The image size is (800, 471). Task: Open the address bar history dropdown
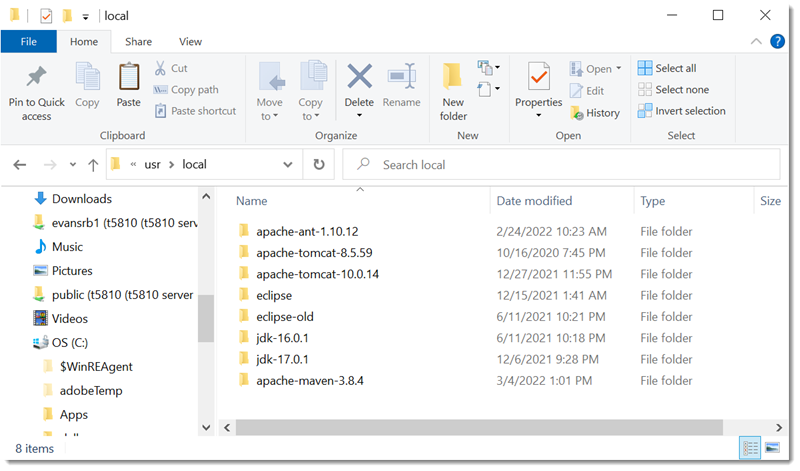pos(288,164)
